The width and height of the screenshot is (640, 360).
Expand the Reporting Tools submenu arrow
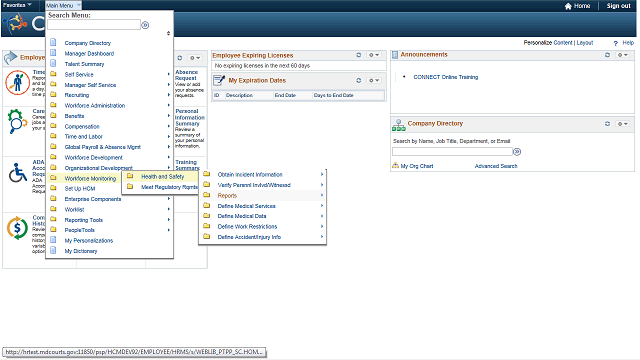pyautogui.click(x=169, y=220)
